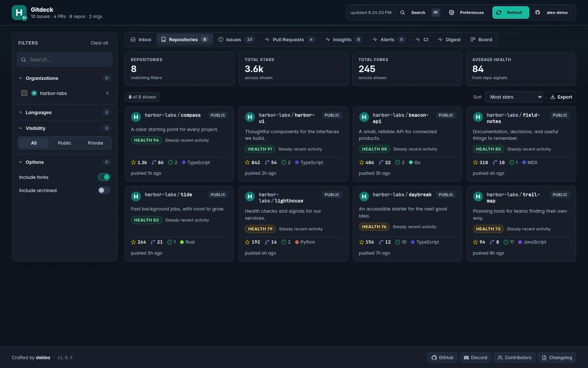The width and height of the screenshot is (588, 368).
Task: Click the search magnifier icon in header
Action: coord(402,13)
